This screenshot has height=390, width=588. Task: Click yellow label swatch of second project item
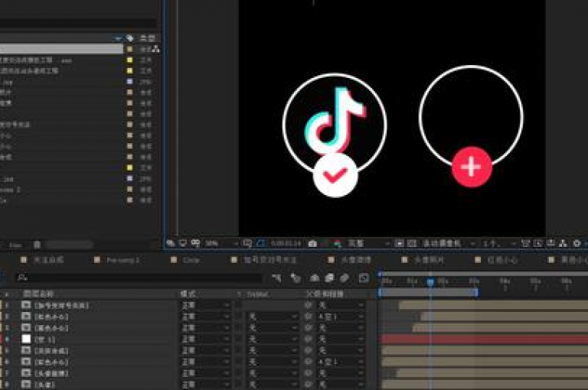(129, 60)
